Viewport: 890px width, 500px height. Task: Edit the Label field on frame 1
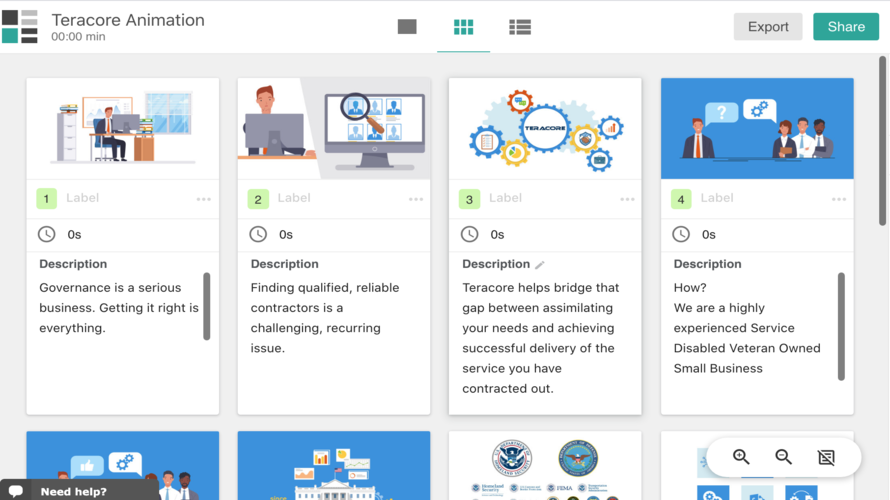tap(82, 198)
